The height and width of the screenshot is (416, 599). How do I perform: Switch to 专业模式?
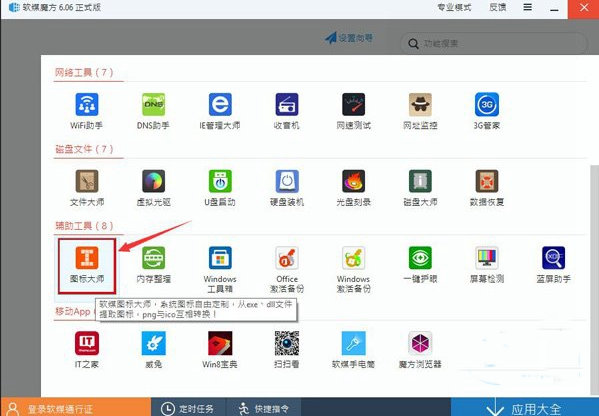pos(454,7)
